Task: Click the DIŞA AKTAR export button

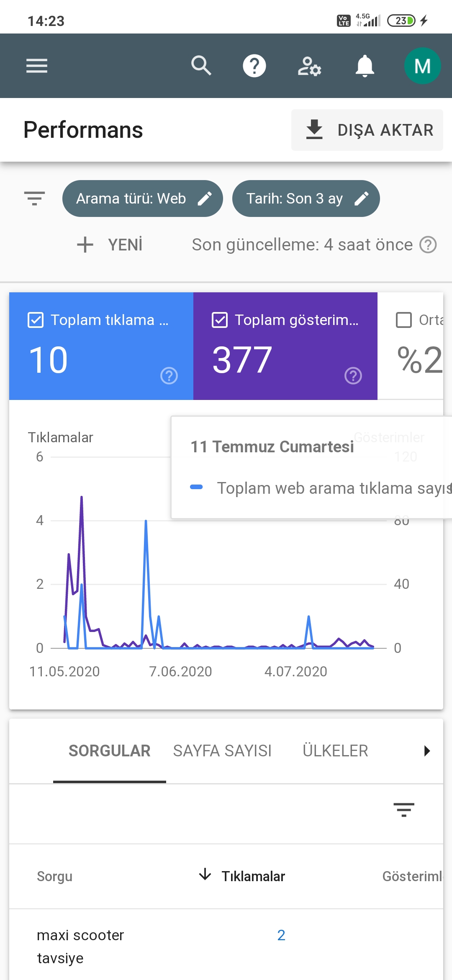Action: pos(367,130)
